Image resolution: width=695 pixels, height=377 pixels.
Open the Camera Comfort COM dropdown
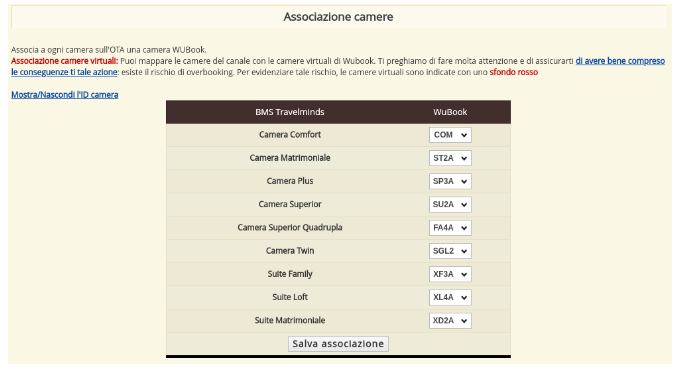pyautogui.click(x=450, y=135)
